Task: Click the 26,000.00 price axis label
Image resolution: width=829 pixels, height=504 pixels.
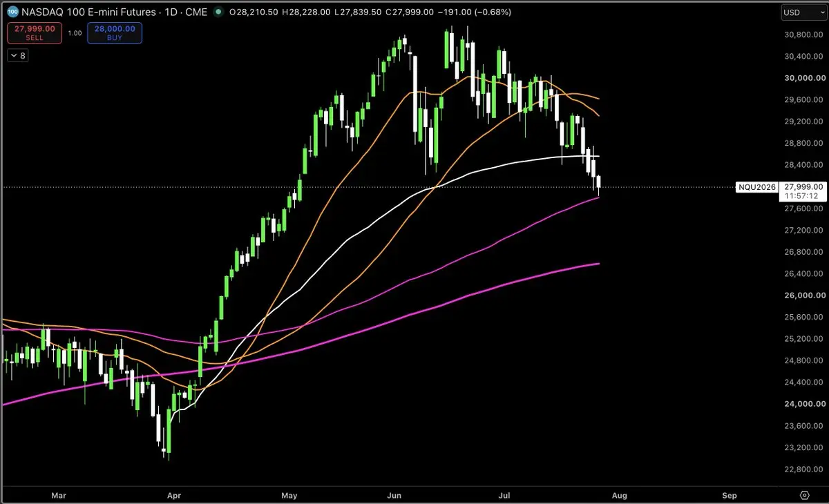Action: coord(806,295)
